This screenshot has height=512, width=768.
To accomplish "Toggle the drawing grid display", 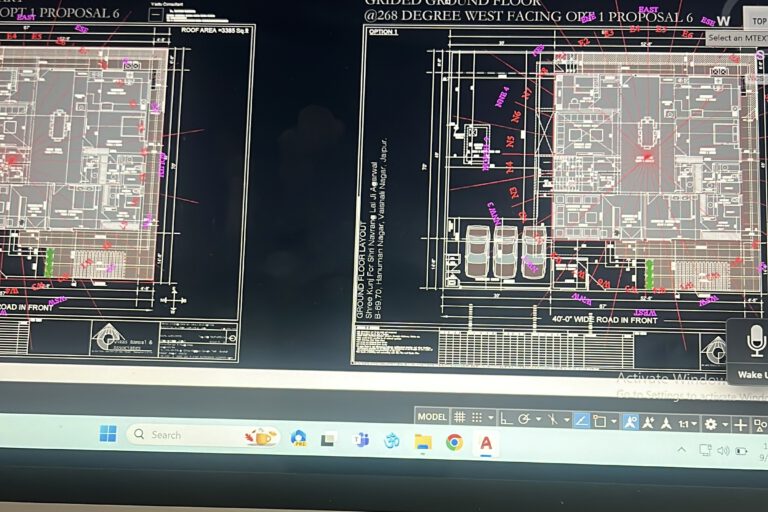I will click(459, 418).
